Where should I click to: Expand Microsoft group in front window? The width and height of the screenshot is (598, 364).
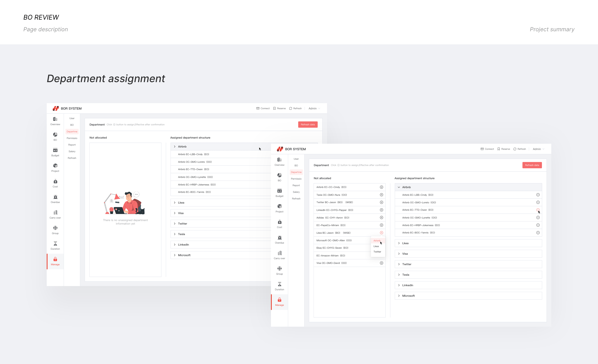tap(399, 296)
